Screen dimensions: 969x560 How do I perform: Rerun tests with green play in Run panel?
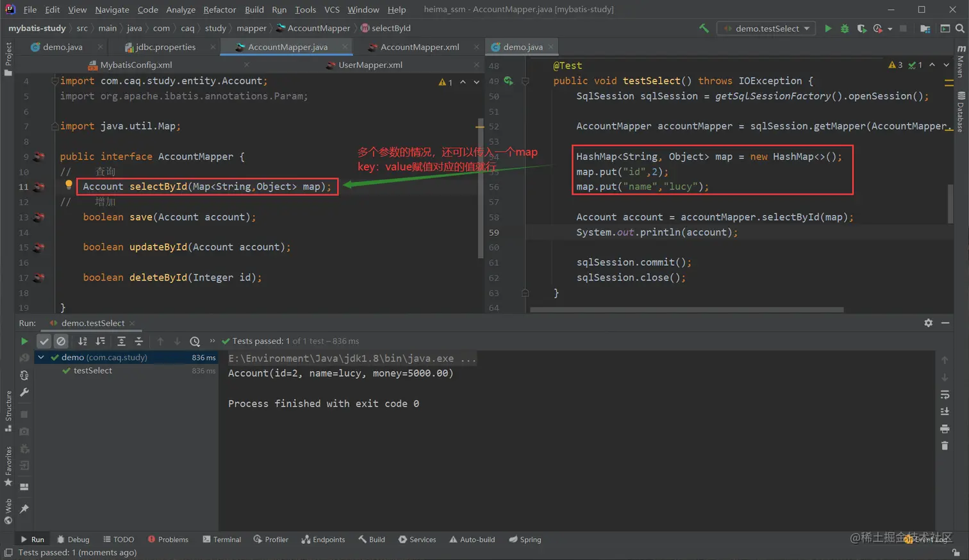24,341
